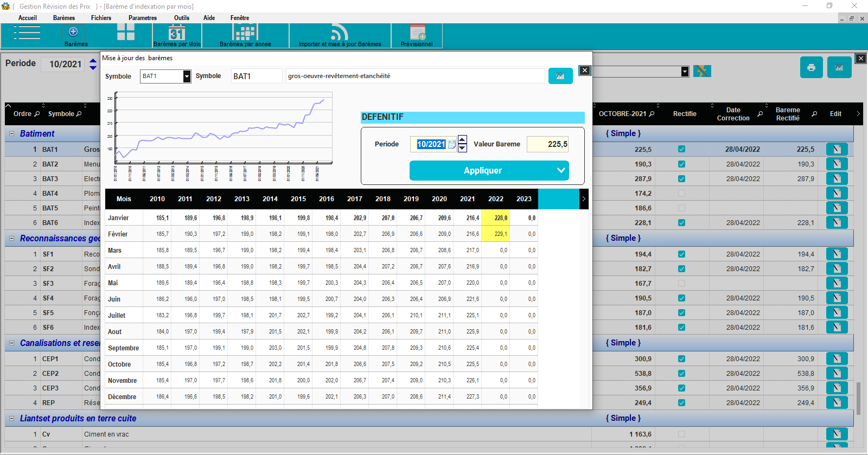Screen dimensions: 868x455
Task: Uncheck the Rectifie checkbox for BAT1
Action: (681, 149)
